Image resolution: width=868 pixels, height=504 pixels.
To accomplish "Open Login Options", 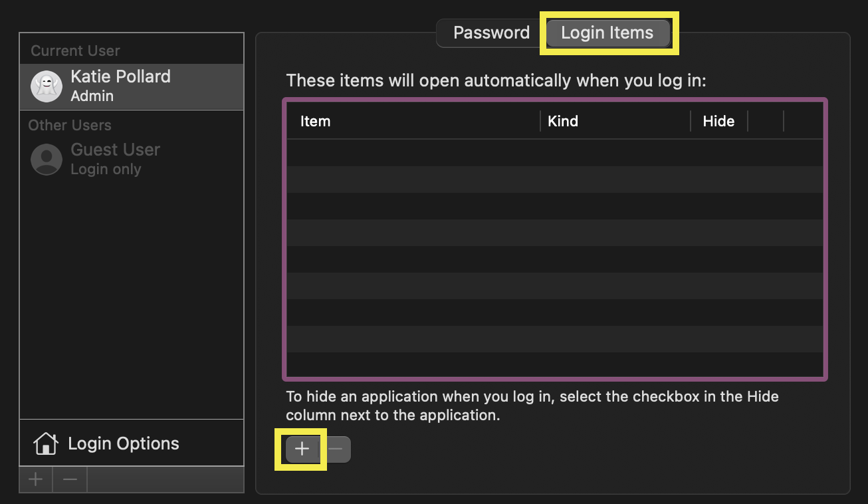I will [x=124, y=443].
